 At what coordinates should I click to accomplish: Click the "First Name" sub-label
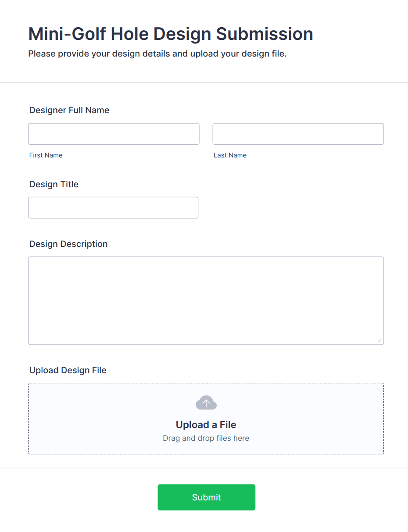click(46, 155)
